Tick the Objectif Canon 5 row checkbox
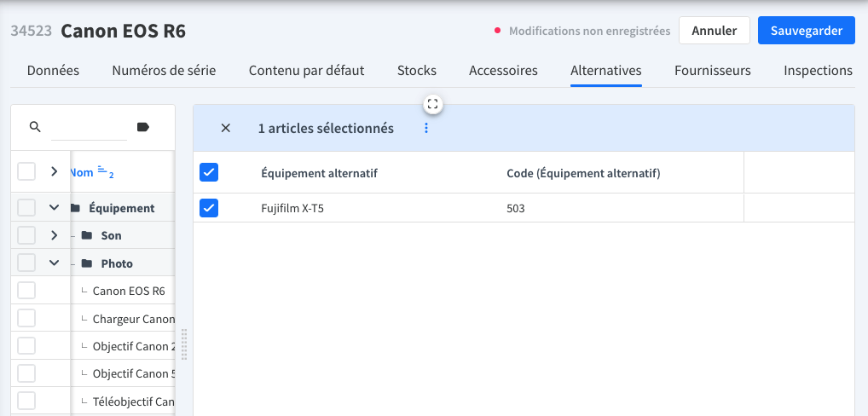 click(x=26, y=373)
